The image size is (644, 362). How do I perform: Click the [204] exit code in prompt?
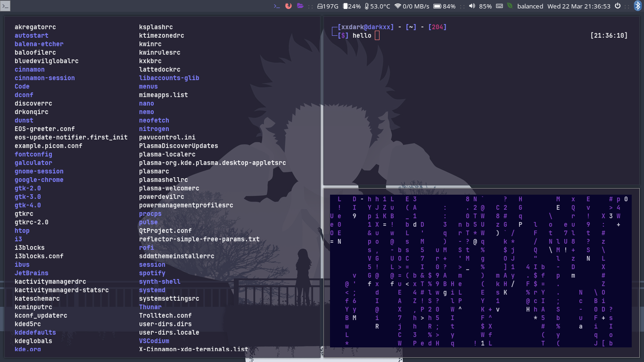tap(437, 27)
